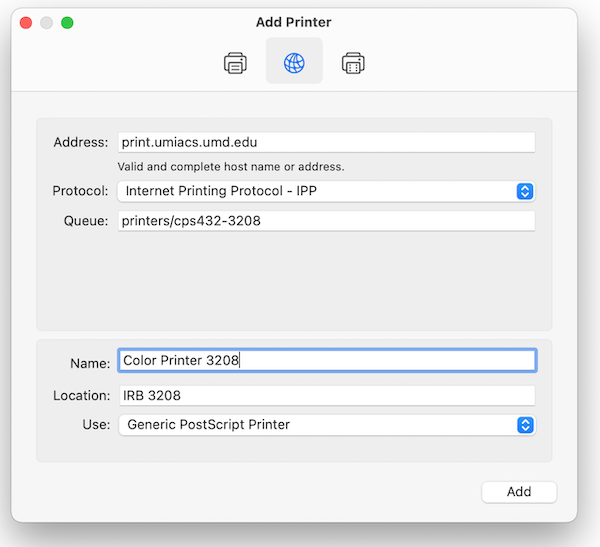Image resolution: width=600 pixels, height=547 pixels.
Task: Click the yellow minimize window button
Action: pos(47,22)
